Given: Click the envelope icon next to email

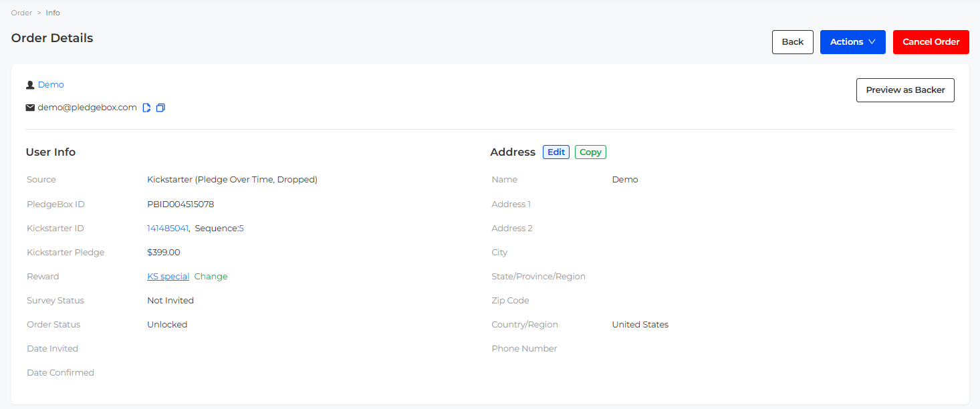Looking at the screenshot, I should tap(30, 108).
